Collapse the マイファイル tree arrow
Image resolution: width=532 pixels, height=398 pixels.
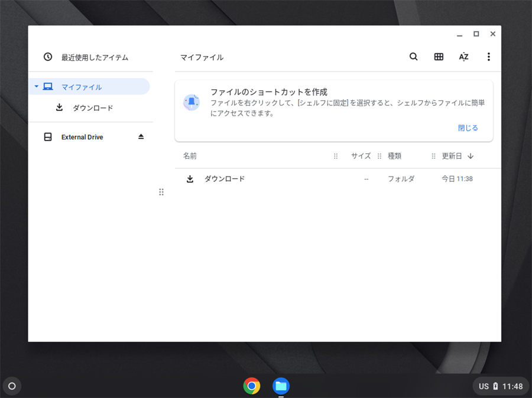[x=36, y=87]
